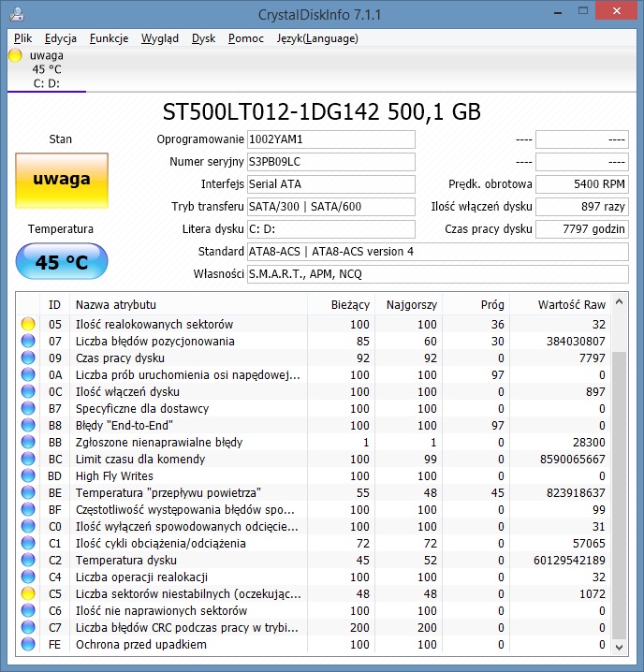644x672 pixels.
Task: Click the ID column header
Action: click(54, 305)
